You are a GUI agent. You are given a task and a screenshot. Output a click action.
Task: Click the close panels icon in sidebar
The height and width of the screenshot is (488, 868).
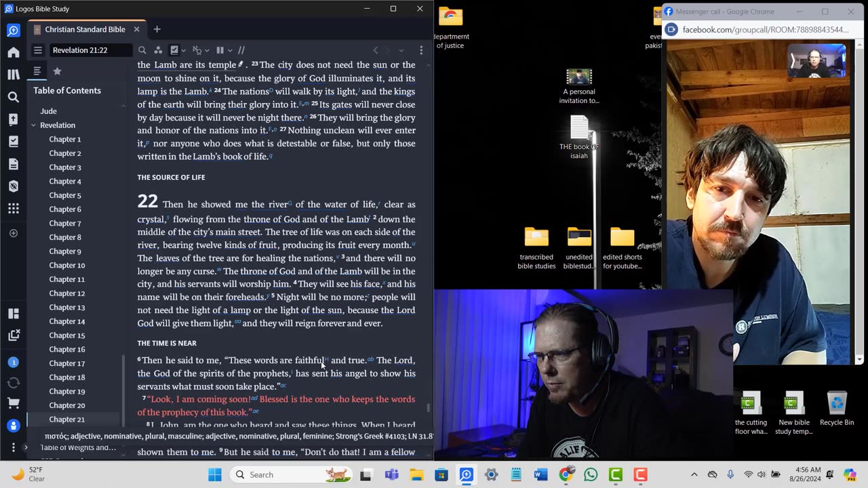point(14,335)
